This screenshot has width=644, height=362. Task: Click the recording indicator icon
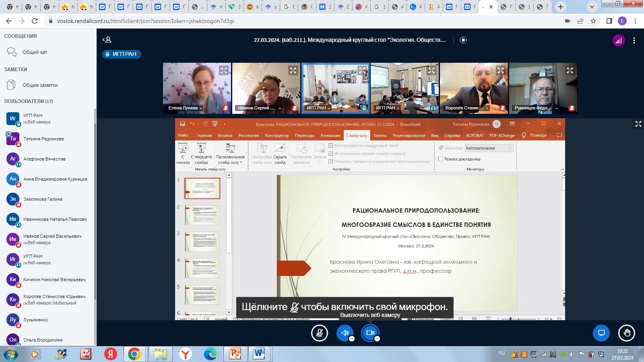pos(463,40)
